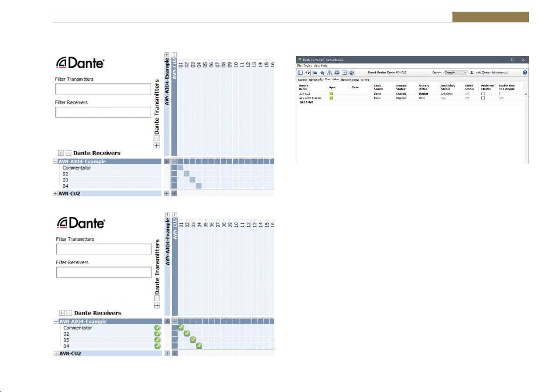
Task: Click the green check status beside receiver 04
Action: point(158,346)
